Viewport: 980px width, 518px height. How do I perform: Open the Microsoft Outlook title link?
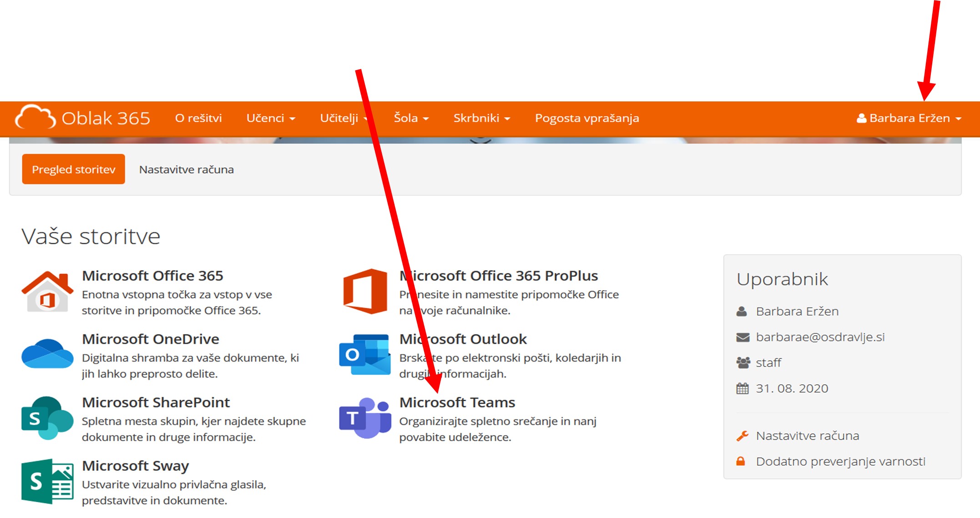point(463,339)
